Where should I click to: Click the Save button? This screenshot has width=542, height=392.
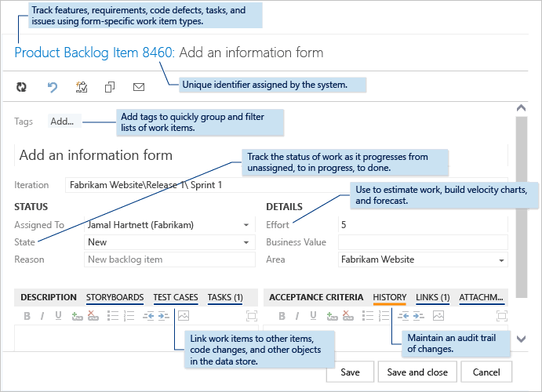(350, 372)
